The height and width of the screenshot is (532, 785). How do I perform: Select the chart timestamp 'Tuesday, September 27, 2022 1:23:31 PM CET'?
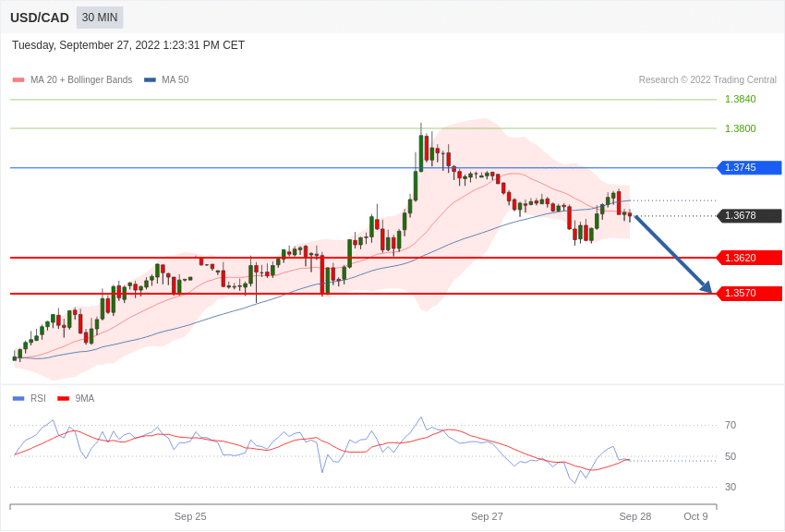(x=128, y=45)
